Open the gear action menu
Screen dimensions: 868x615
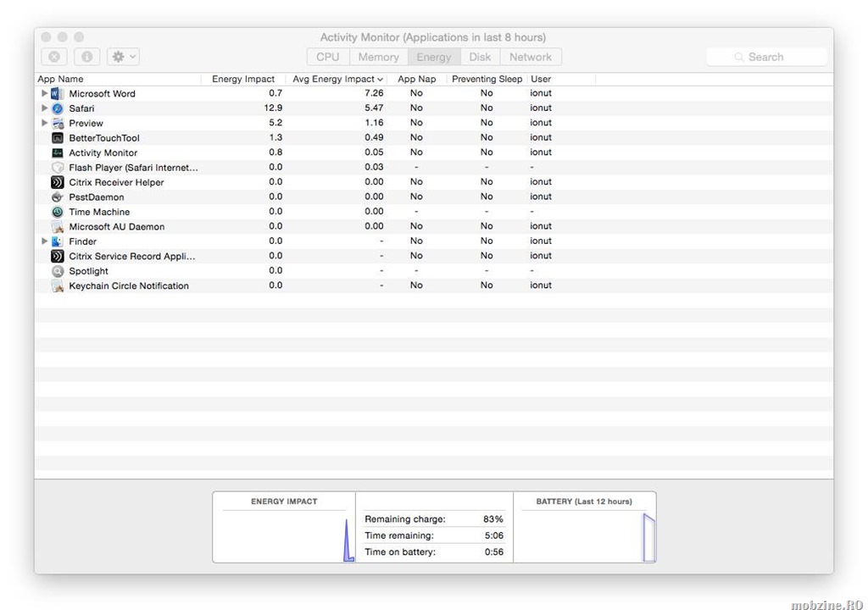tap(123, 57)
